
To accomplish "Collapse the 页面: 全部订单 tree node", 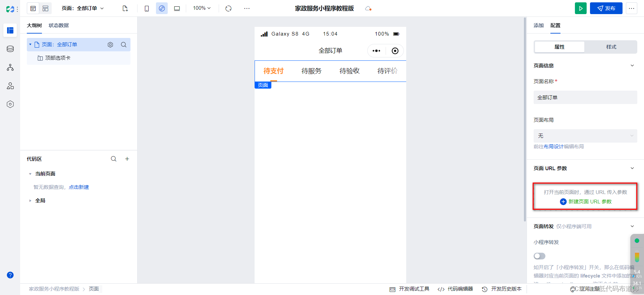I will click(x=30, y=44).
